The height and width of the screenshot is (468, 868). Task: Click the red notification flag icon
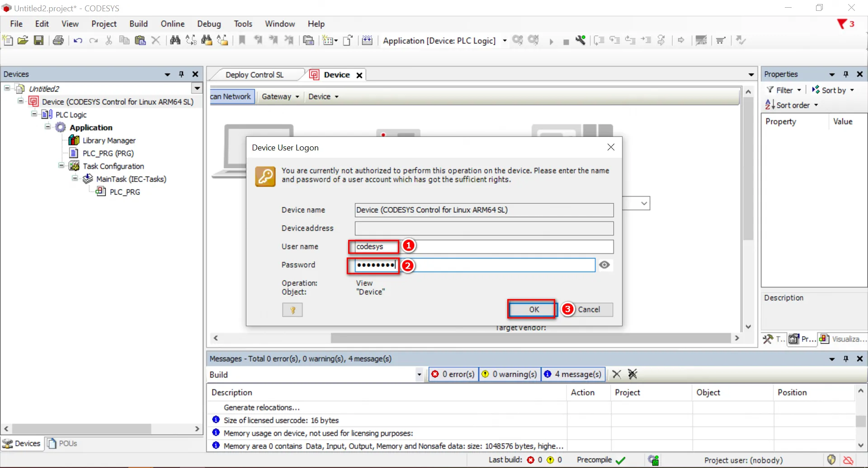[842, 24]
